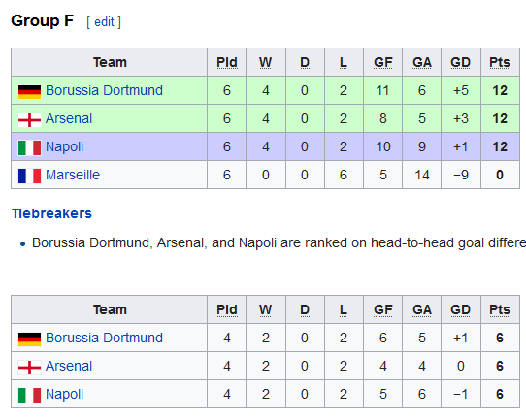Open the edit link for Group F
Screen dimensions: 526x420
click(104, 22)
